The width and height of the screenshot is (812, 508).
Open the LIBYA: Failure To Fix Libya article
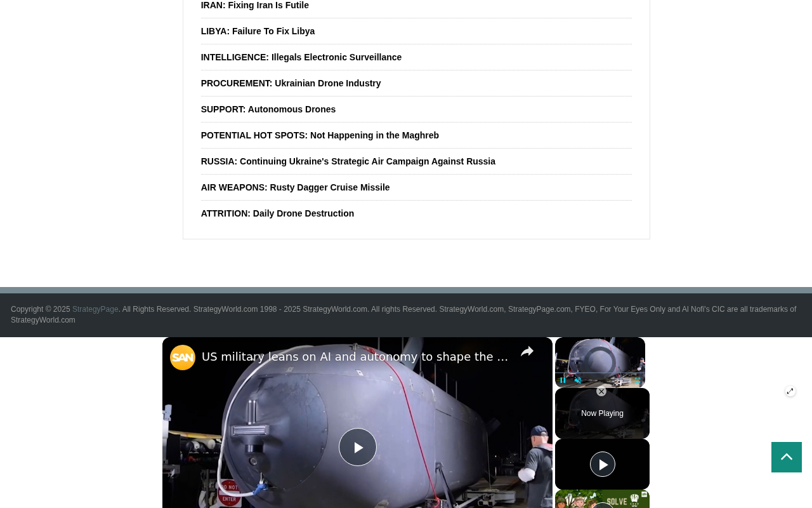(258, 31)
